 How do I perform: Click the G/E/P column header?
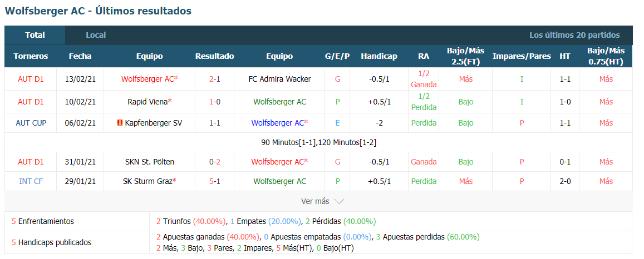click(x=337, y=56)
